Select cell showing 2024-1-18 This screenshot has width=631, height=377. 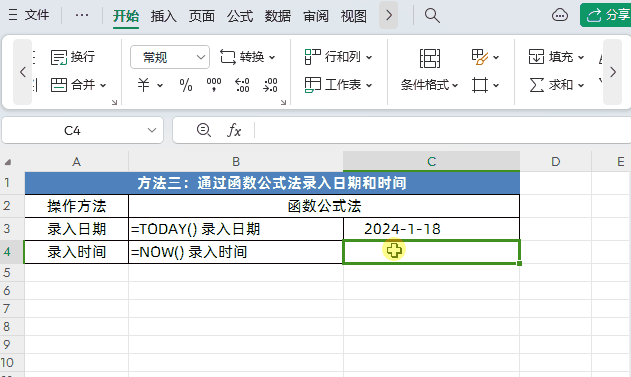click(431, 229)
